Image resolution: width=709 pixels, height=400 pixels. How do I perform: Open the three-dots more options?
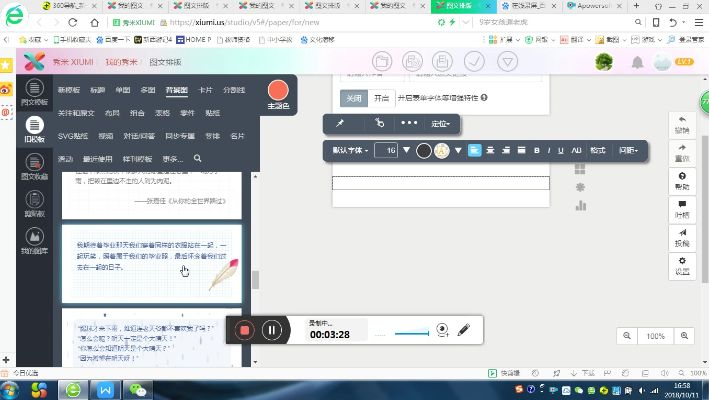point(409,124)
